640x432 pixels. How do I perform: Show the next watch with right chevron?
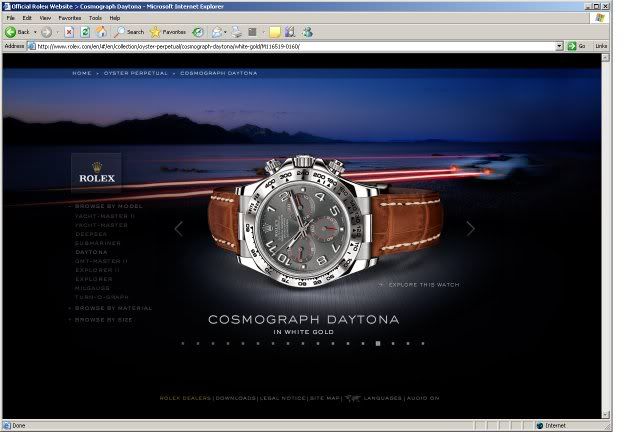coord(471,229)
